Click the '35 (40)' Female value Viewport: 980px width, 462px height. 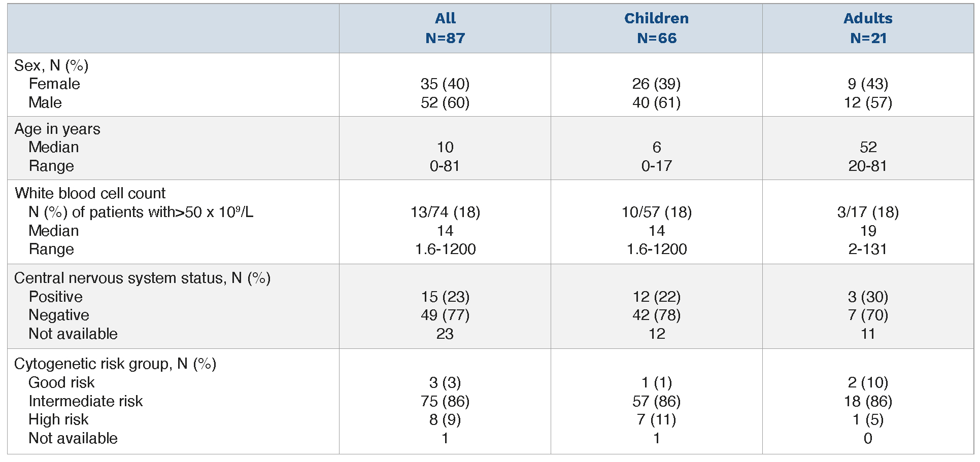(445, 84)
